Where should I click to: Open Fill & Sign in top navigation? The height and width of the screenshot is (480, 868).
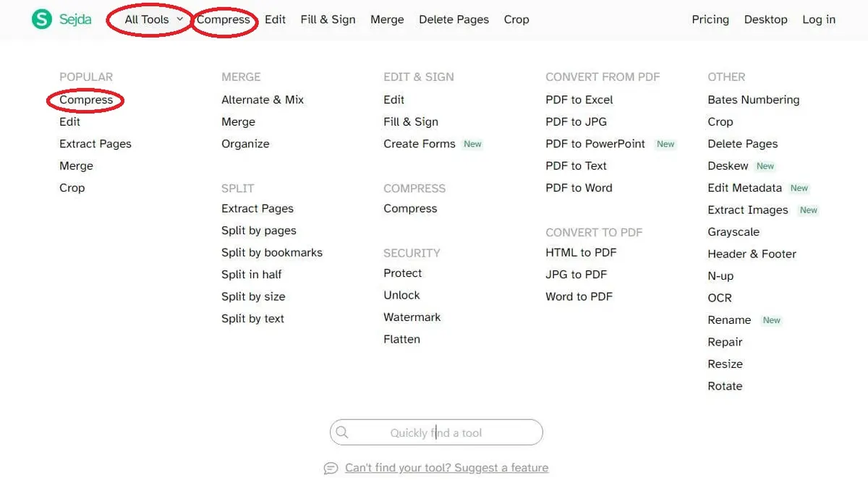point(328,20)
